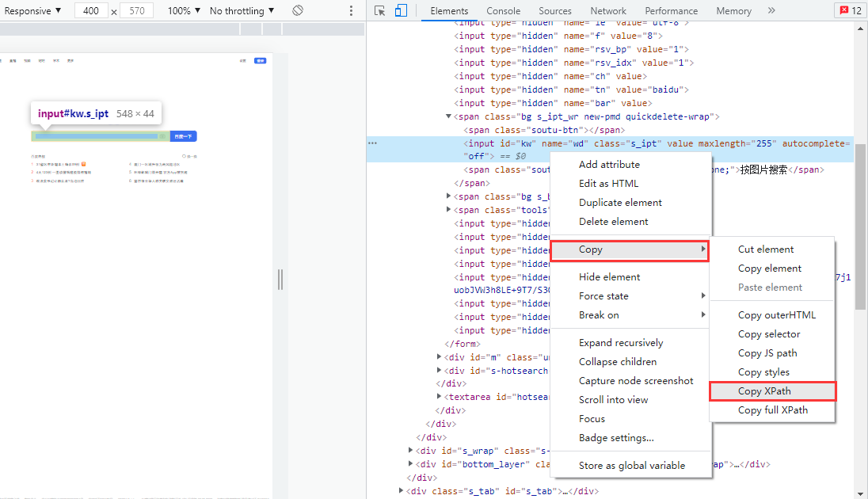Open the Copy submenu item
This screenshot has width=868, height=499.
630,249
